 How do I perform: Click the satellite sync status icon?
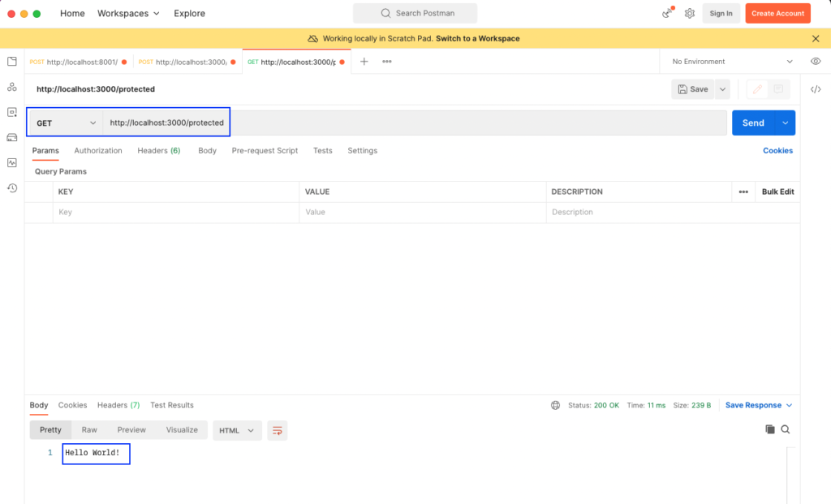pyautogui.click(x=667, y=13)
